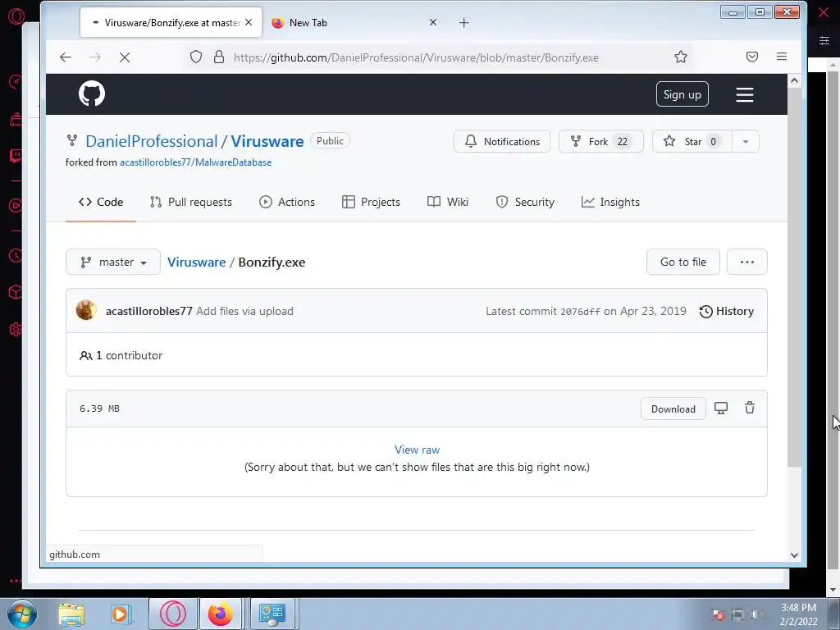Click Go to file button
840x630 pixels.
click(x=683, y=262)
